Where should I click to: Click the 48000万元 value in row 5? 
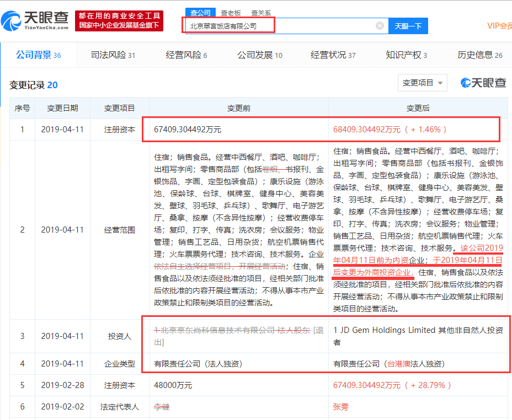173,385
